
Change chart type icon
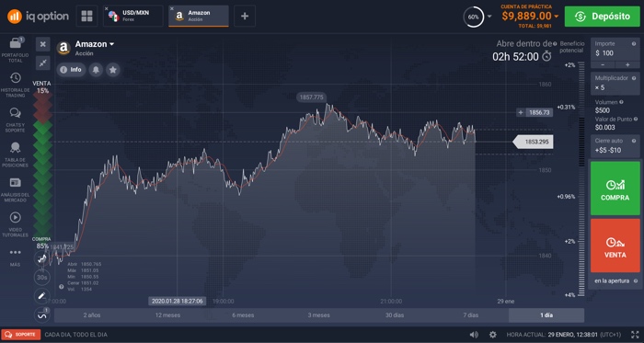click(x=41, y=258)
